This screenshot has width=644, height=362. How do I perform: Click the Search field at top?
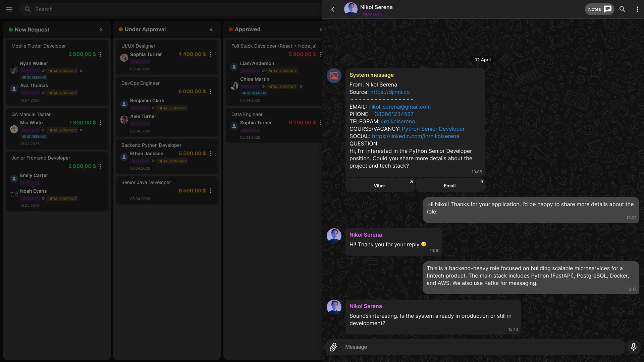click(168, 9)
